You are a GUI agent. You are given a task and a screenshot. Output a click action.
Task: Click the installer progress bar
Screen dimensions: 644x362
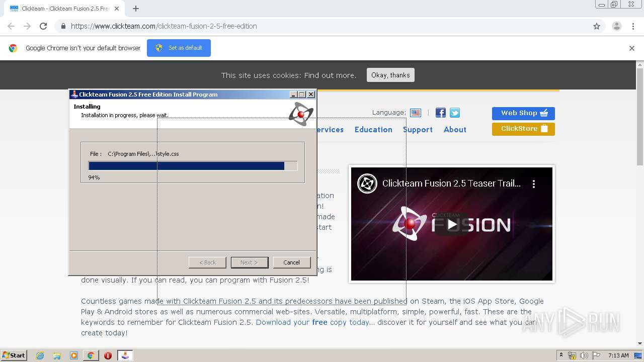[193, 166]
